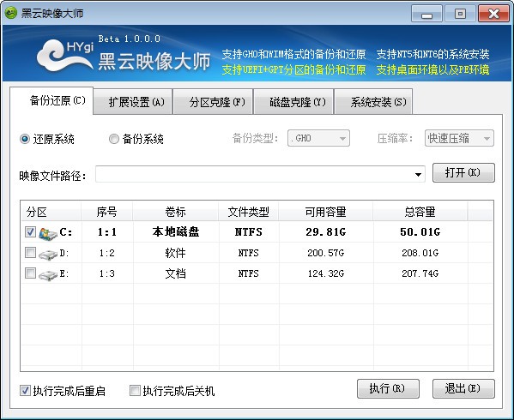Sort by the 序号 column header
The height and width of the screenshot is (420, 514).
coord(107,212)
